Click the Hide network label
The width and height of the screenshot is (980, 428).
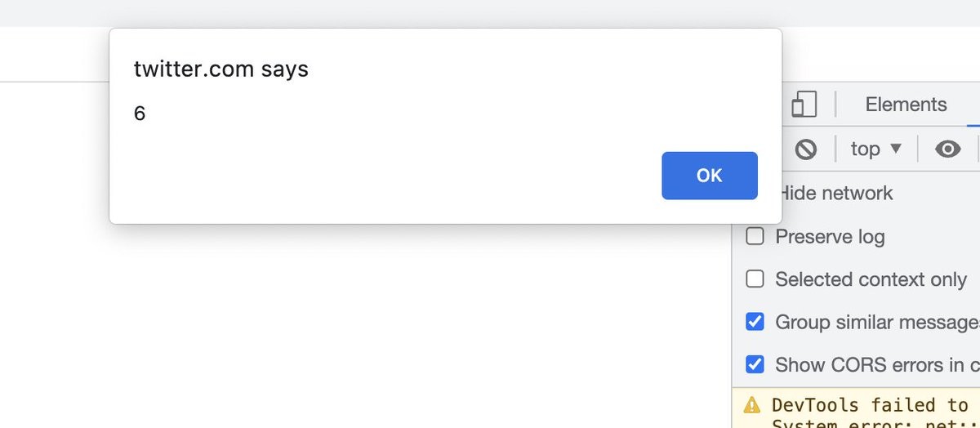[x=835, y=194]
